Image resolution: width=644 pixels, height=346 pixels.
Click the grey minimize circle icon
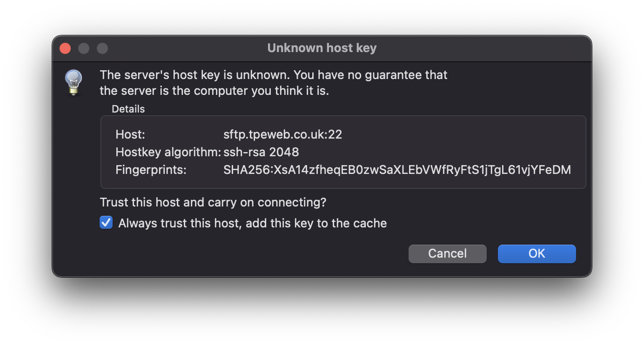(84, 48)
